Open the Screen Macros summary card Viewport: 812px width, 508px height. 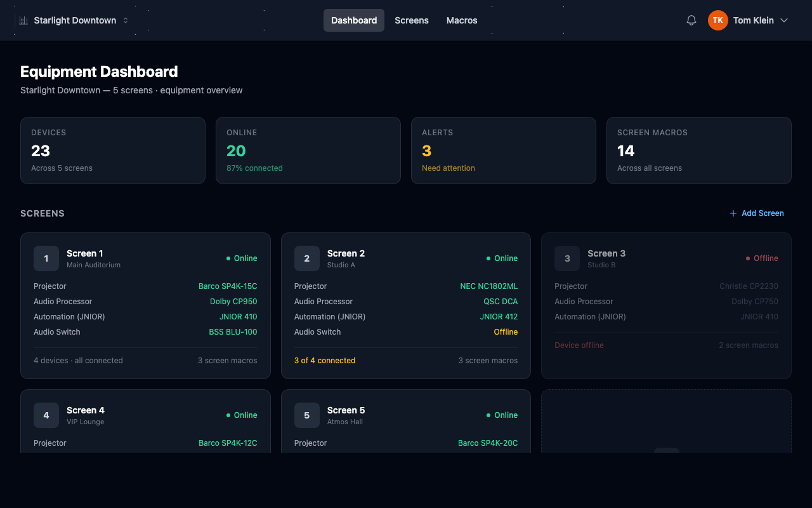click(698, 150)
